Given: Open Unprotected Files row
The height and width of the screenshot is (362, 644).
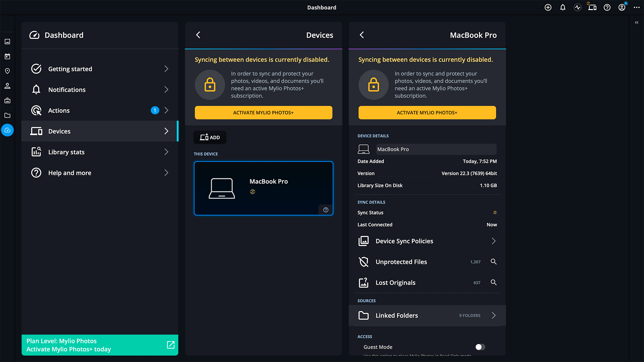Looking at the screenshot, I should [x=427, y=262].
